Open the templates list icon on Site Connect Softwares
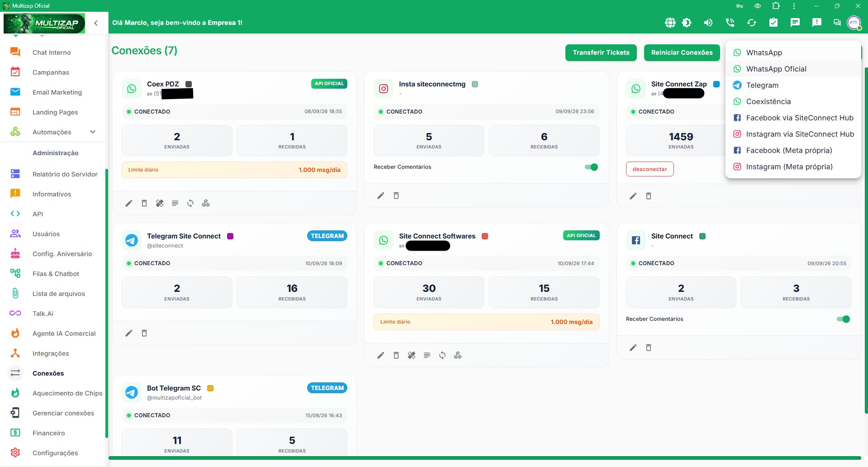Screen dimensions: 868x467 427,355
